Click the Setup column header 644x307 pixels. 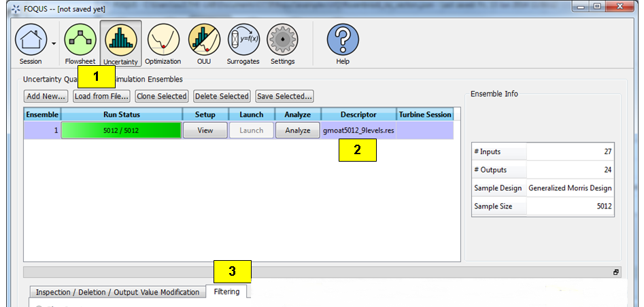point(205,115)
